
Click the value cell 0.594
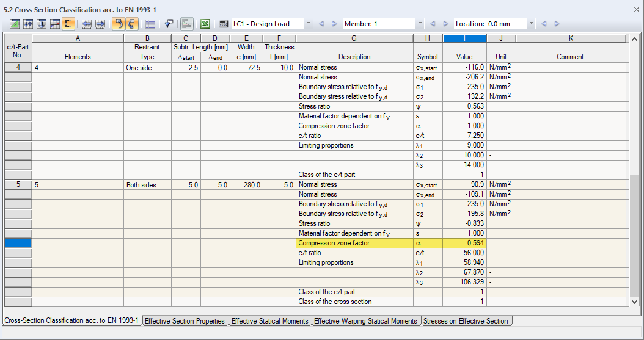pyautogui.click(x=464, y=243)
